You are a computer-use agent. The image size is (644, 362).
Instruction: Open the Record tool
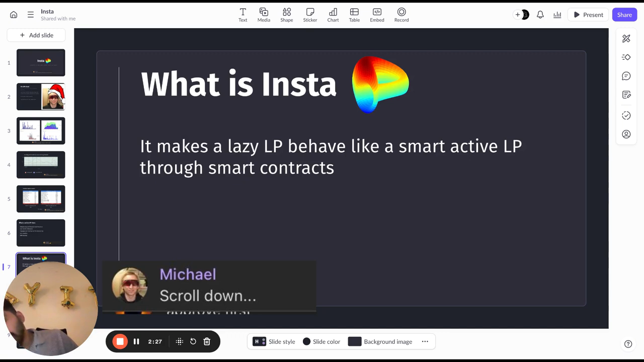click(x=401, y=15)
